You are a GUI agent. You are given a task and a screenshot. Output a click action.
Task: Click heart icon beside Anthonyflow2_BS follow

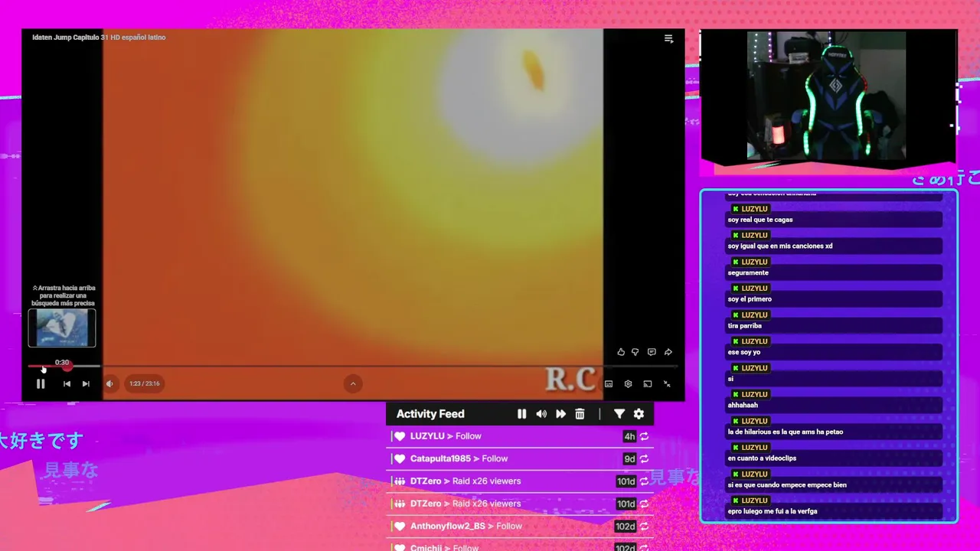click(x=400, y=526)
